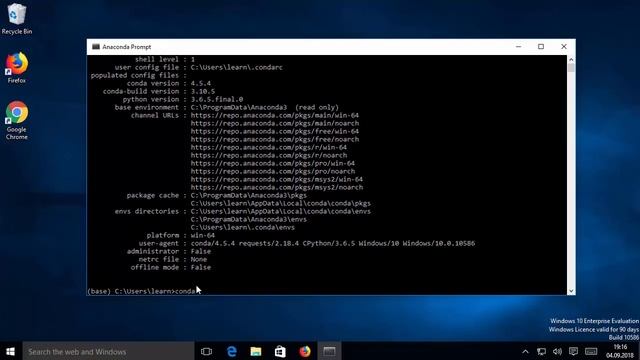640x360 pixels.
Task: Open the network status tray icon
Action: 541,351
